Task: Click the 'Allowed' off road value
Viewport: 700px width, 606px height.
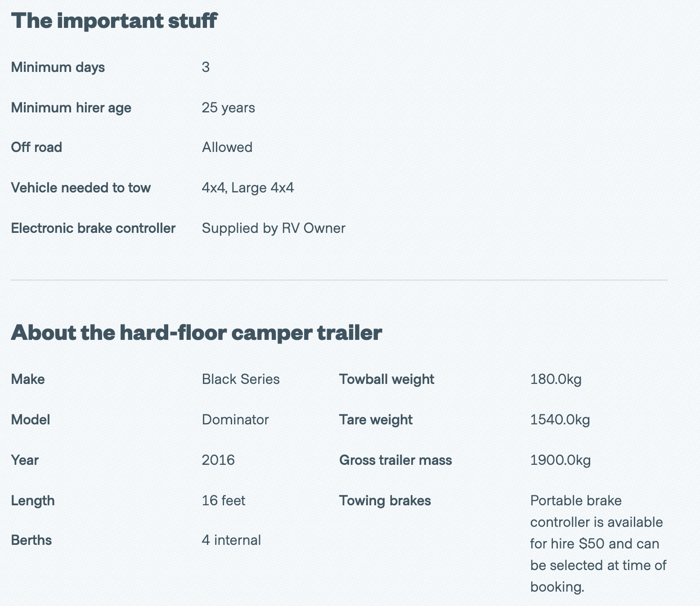Action: (227, 147)
